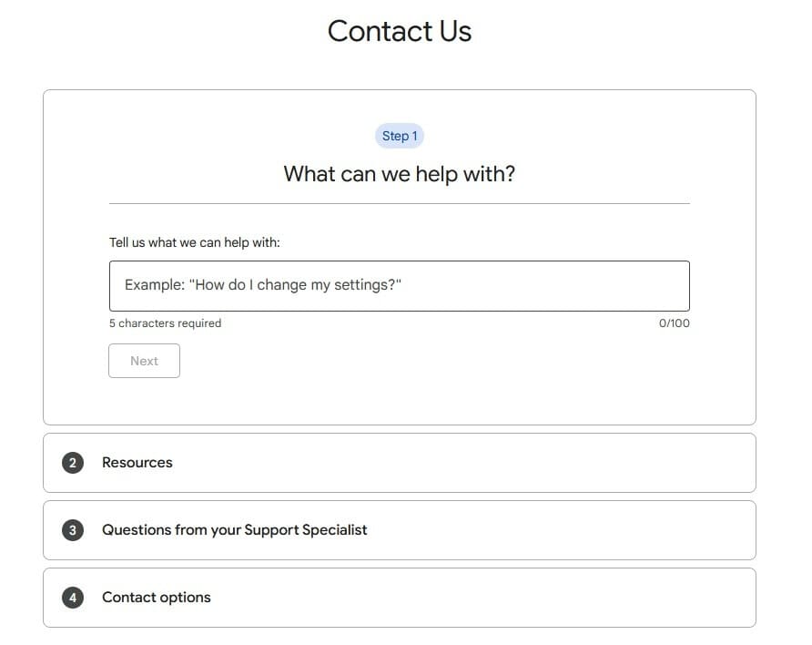This screenshot has width=812, height=645.
Task: Click the example placeholder text in the input
Action: (x=263, y=285)
